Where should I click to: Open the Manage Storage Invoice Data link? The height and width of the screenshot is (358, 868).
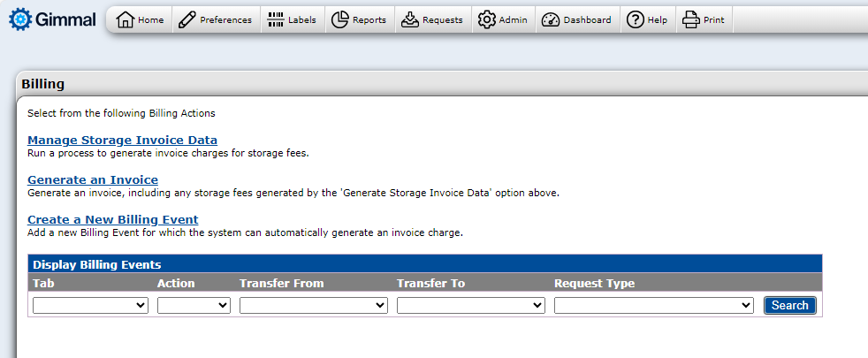click(122, 140)
